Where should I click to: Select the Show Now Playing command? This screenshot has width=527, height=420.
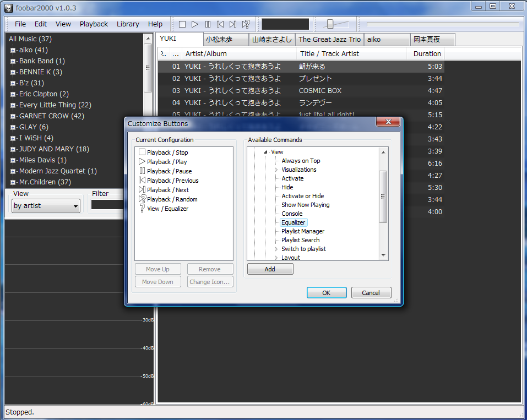point(306,205)
